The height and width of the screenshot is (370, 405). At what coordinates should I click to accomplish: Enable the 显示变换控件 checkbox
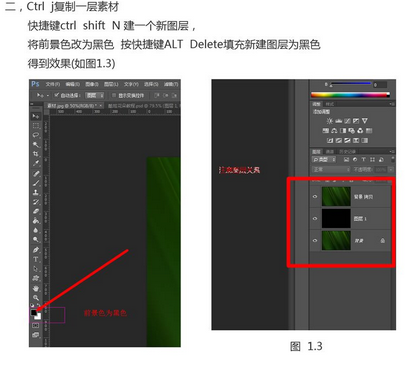(114, 95)
